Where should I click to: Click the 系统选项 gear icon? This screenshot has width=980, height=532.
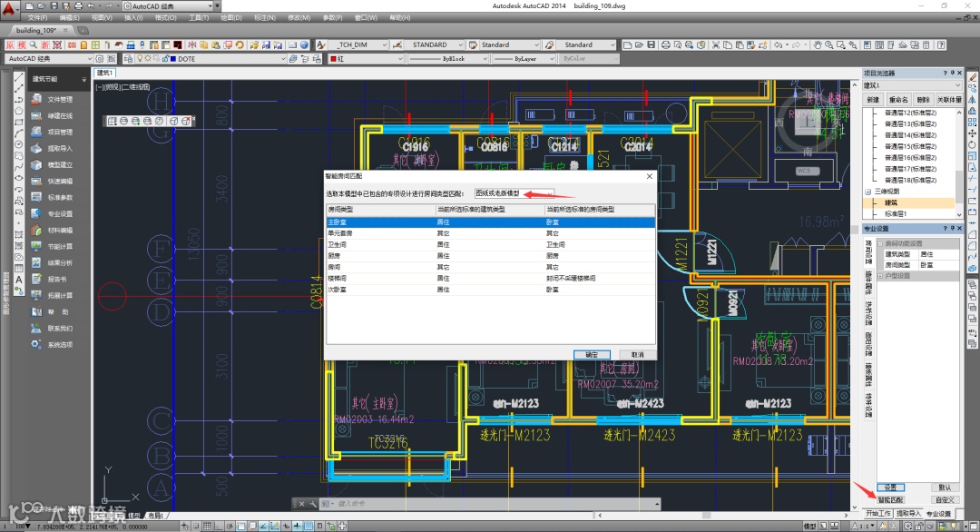click(35, 345)
